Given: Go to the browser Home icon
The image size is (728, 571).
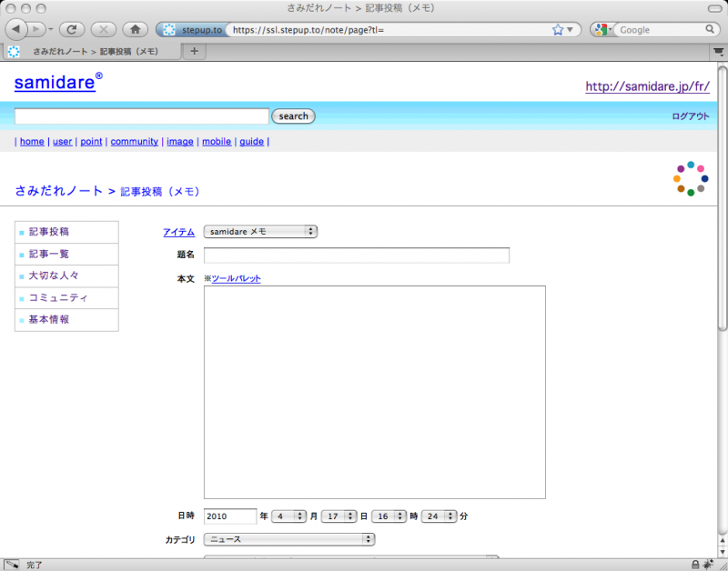Looking at the screenshot, I should (135, 29).
